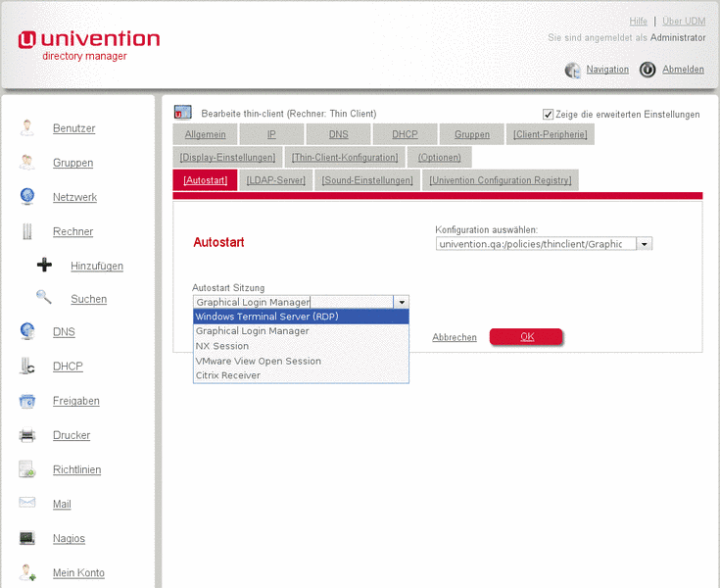Click the Gruppen people icon
The height and width of the screenshot is (588, 720).
click(27, 163)
